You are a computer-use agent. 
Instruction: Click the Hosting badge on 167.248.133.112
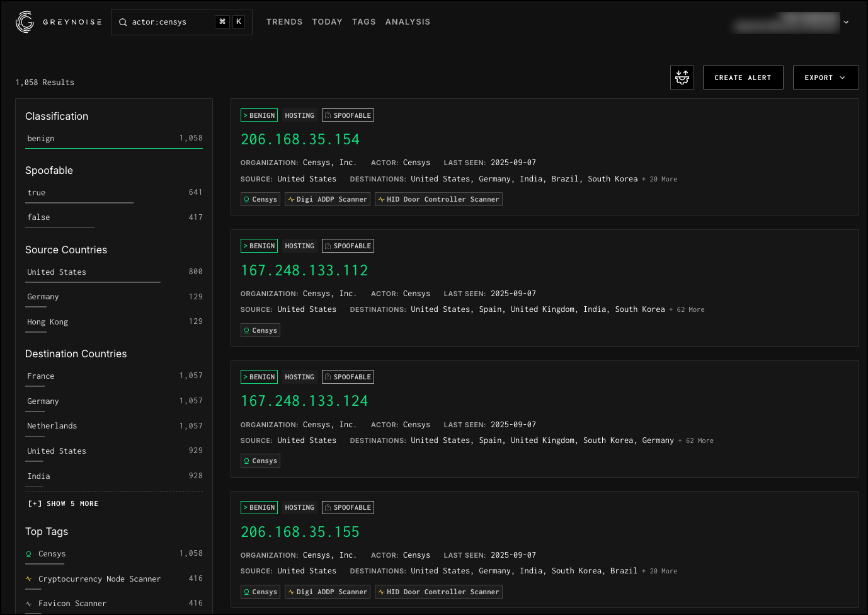(299, 246)
